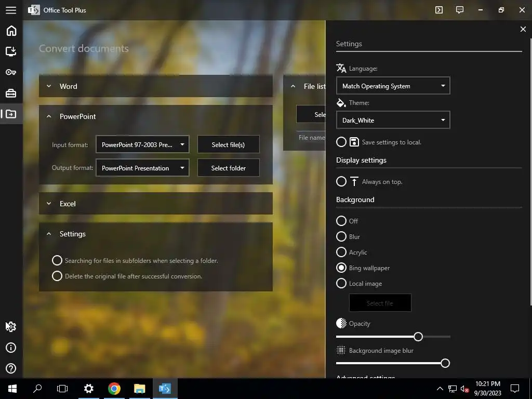The width and height of the screenshot is (532, 399).
Task: Click the Language translate icon
Action: point(341,68)
